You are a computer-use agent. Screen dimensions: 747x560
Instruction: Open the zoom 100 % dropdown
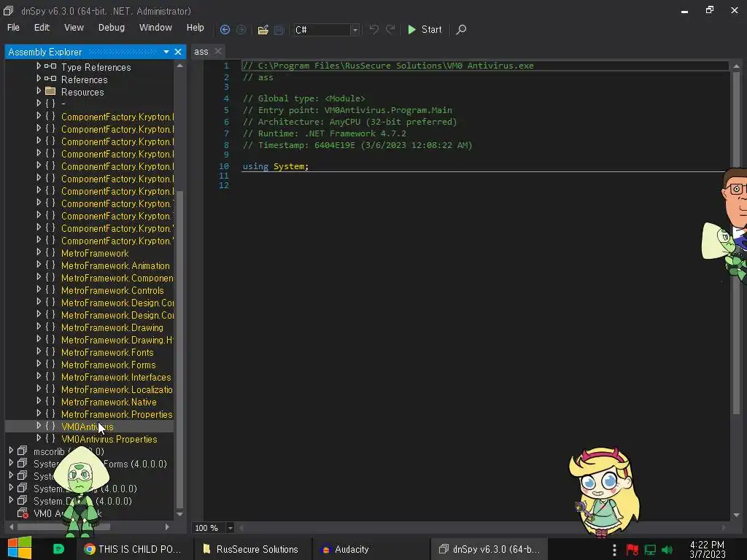point(230,528)
